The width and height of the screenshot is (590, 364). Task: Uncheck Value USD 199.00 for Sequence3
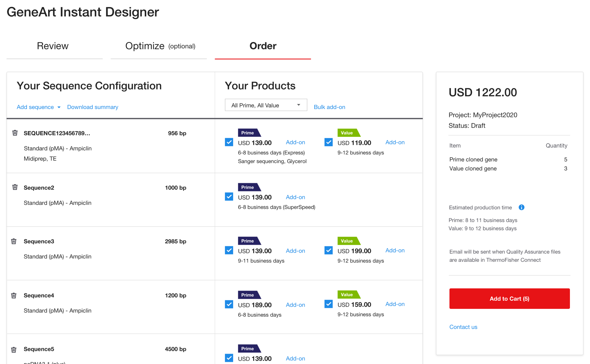click(x=328, y=250)
